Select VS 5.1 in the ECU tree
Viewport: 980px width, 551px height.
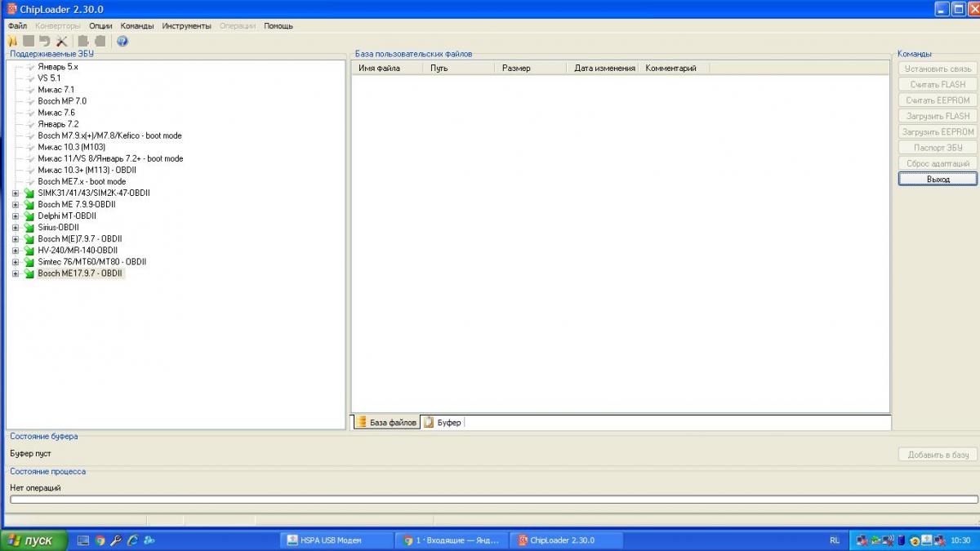(x=49, y=78)
